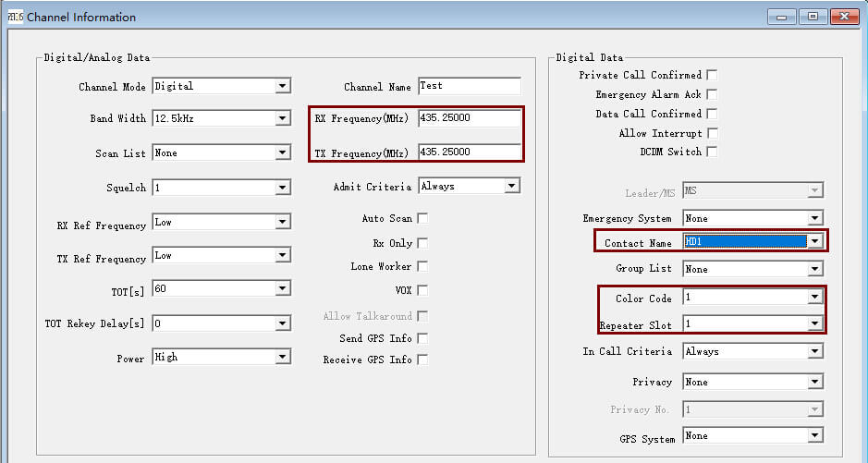Enable the Private Call Confirmed checkbox
868x463 pixels.
[712, 75]
